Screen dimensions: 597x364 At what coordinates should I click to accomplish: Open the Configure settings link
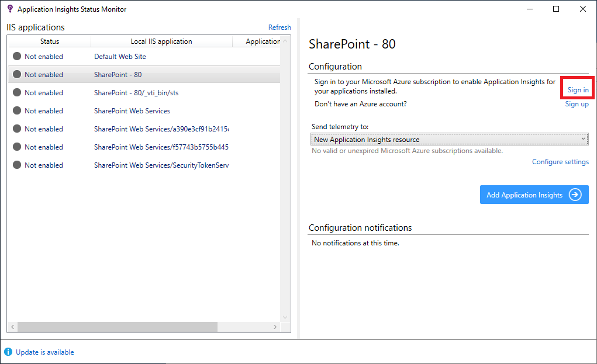[560, 162]
